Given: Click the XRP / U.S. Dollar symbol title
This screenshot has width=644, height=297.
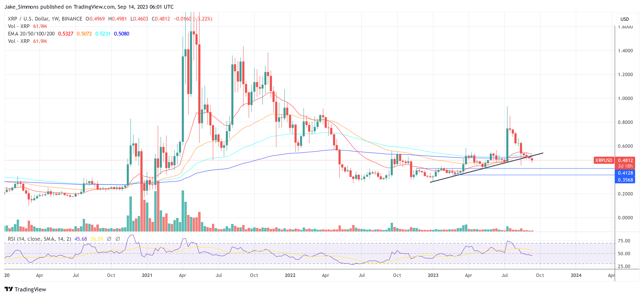Looking at the screenshot, I should click(45, 19).
